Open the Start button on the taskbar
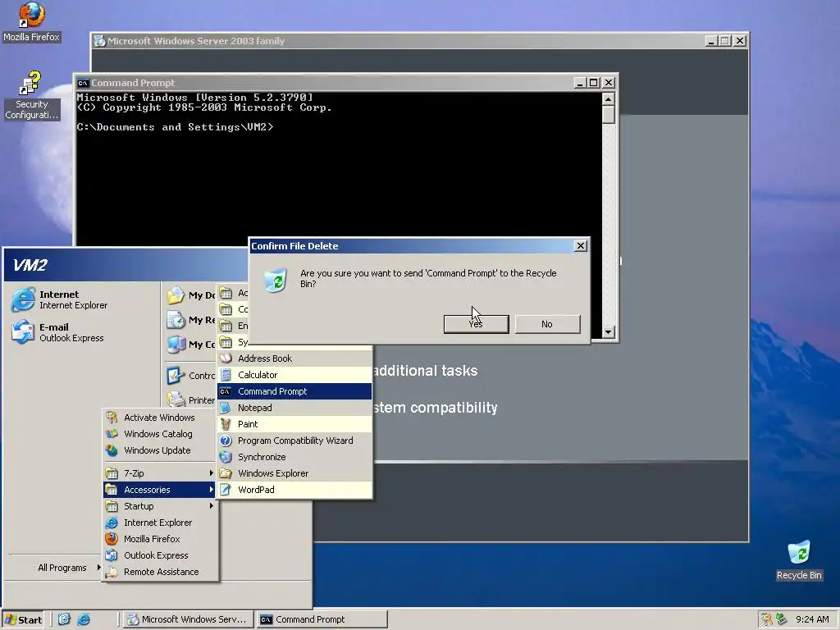Screen dimensions: 840x630 click(x=23, y=619)
